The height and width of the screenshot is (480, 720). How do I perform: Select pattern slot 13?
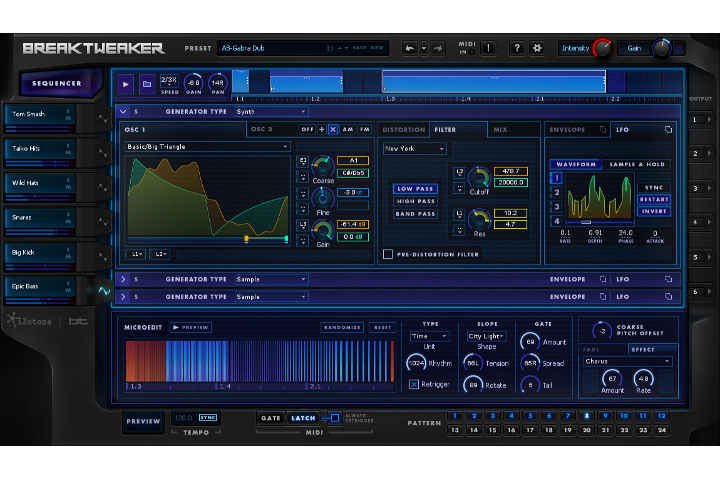(454, 430)
